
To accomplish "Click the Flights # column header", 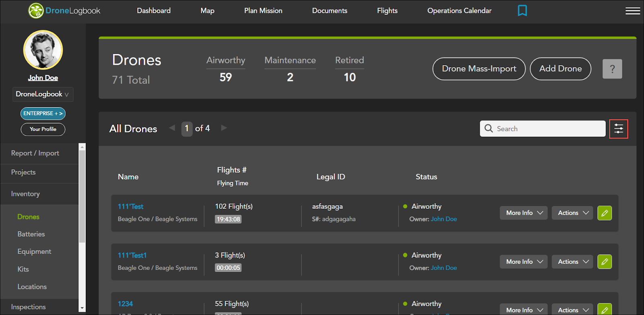I will (231, 170).
